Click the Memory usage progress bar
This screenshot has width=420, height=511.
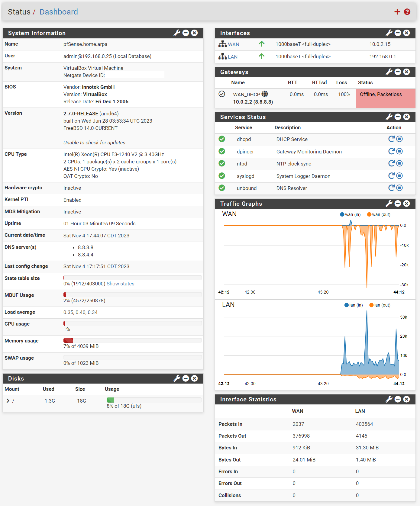132,340
